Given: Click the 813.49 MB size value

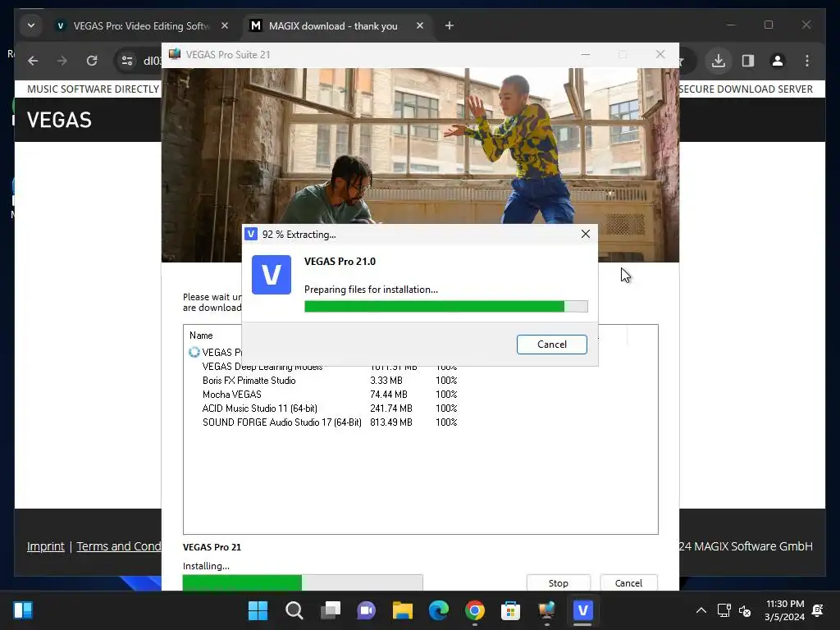Looking at the screenshot, I should click(391, 422).
